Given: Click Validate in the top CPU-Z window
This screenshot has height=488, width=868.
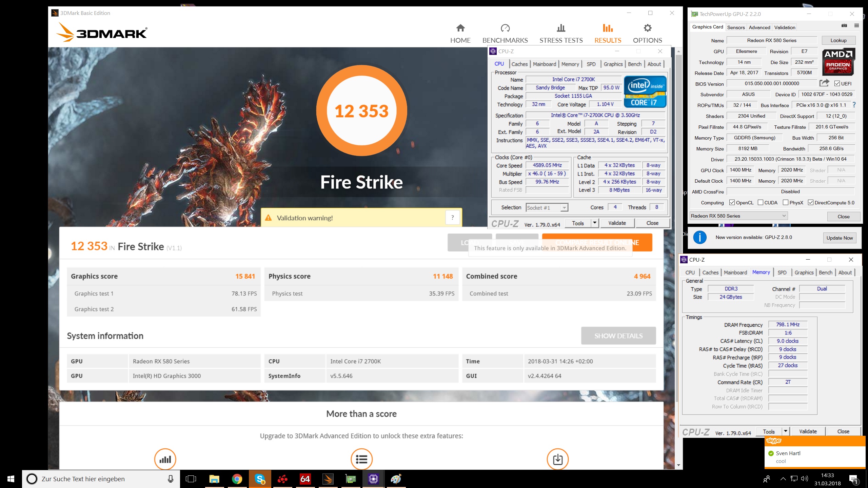Looking at the screenshot, I should point(617,223).
